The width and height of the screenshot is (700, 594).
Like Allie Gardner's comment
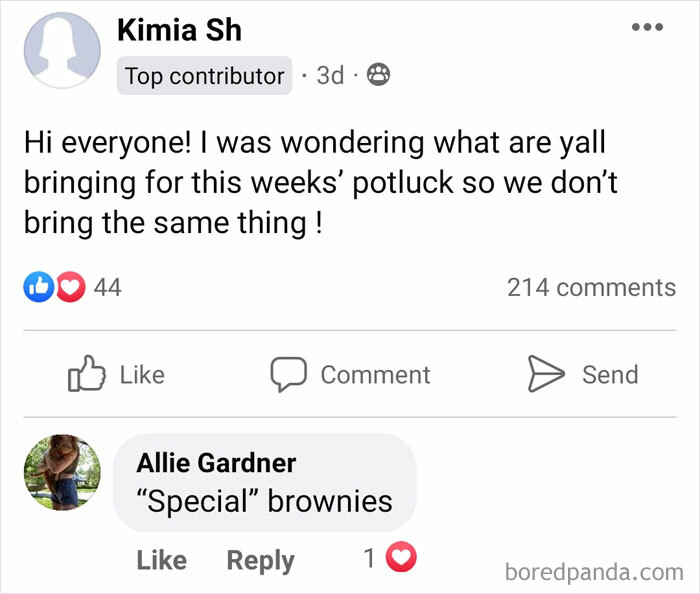161,561
